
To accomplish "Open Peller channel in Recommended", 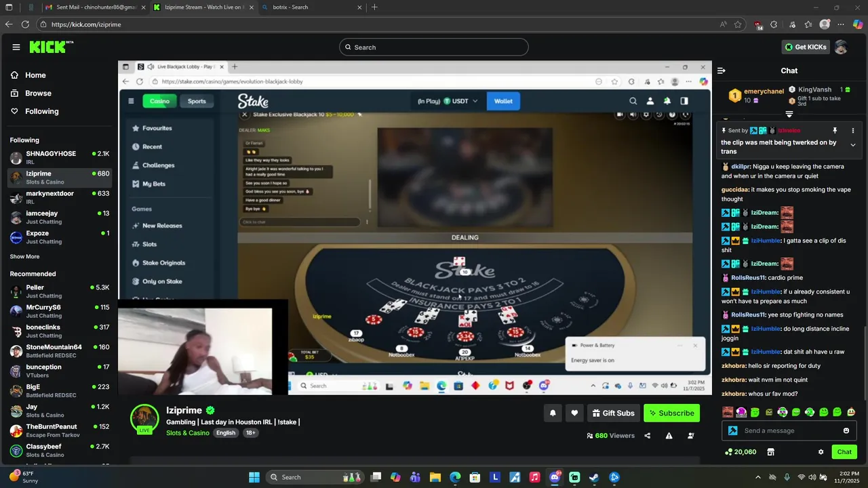I will 59,291.
